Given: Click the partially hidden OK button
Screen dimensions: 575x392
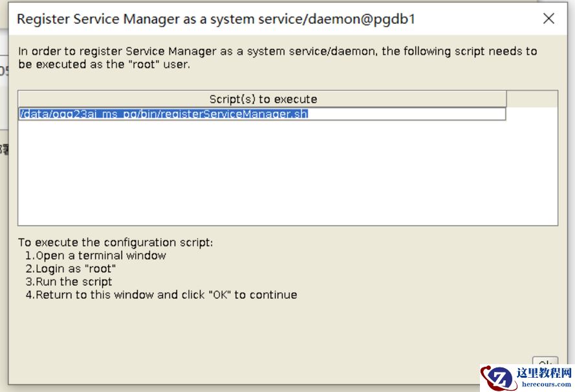Looking at the screenshot, I should coord(545,363).
